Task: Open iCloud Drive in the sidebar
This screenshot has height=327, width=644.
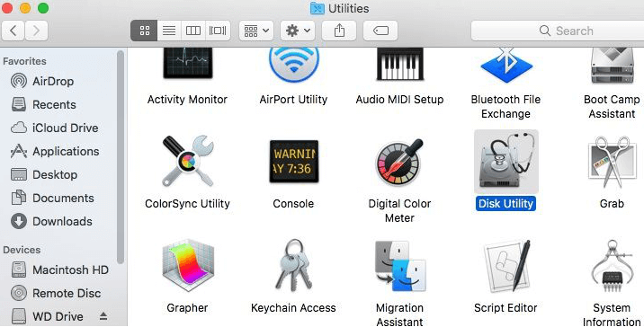Action: point(54,128)
